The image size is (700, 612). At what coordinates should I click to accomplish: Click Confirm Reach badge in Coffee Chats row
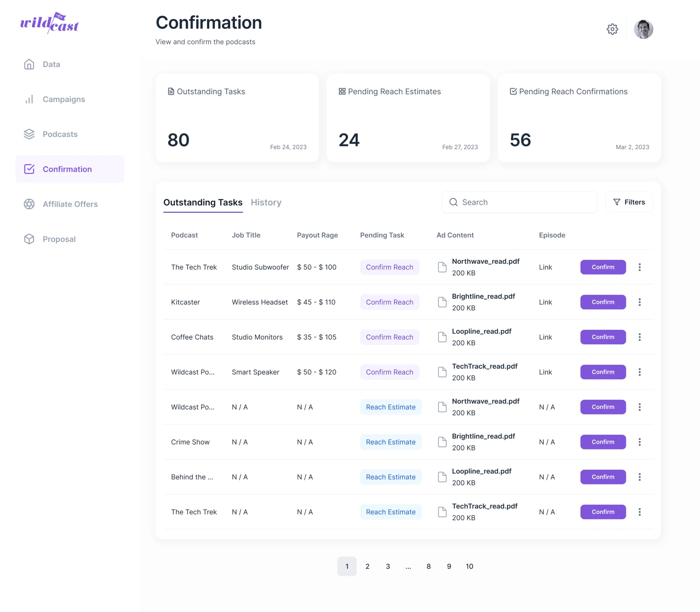click(389, 337)
